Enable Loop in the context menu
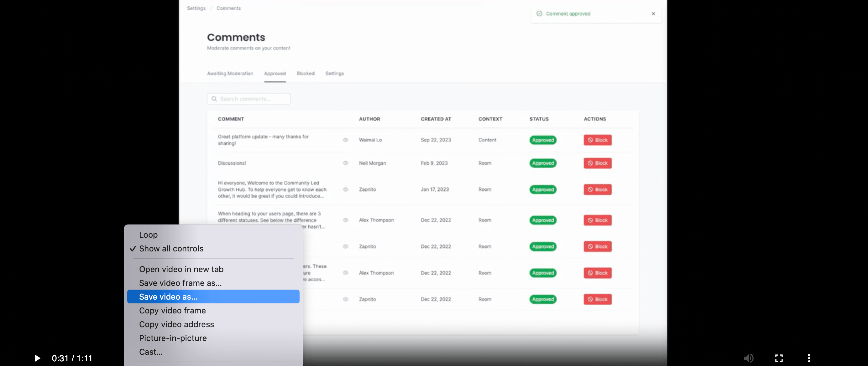This screenshot has height=366, width=868. click(x=148, y=235)
